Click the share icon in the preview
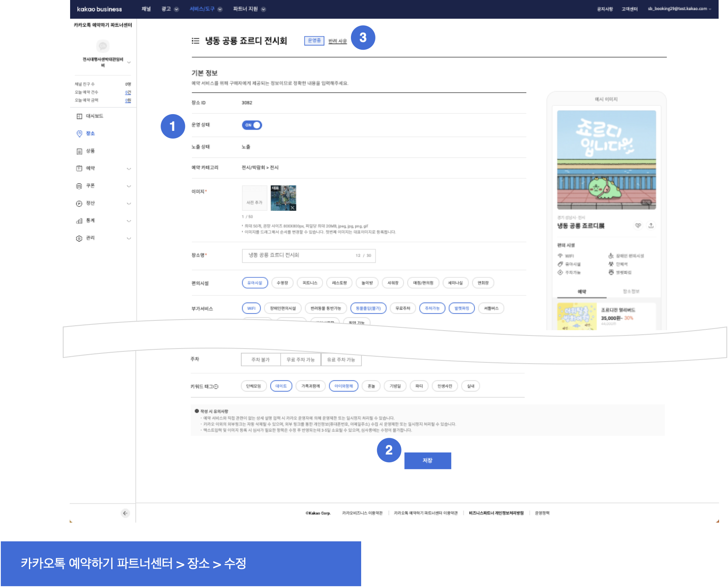The height and width of the screenshot is (587, 728). pyautogui.click(x=651, y=225)
